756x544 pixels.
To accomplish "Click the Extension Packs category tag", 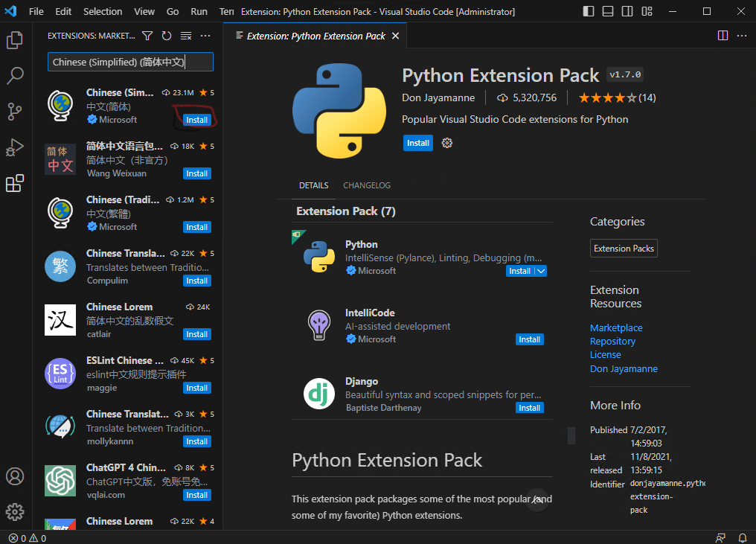I will 624,249.
